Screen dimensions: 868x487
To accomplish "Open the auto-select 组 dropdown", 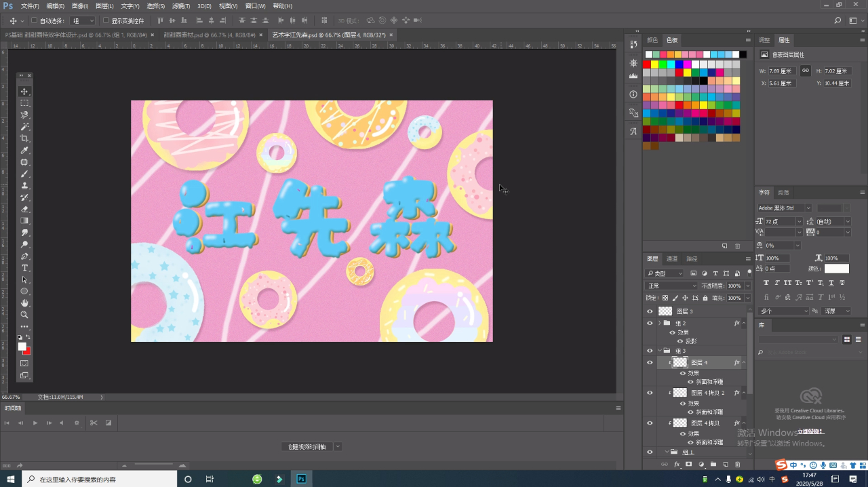I will pyautogui.click(x=83, y=21).
